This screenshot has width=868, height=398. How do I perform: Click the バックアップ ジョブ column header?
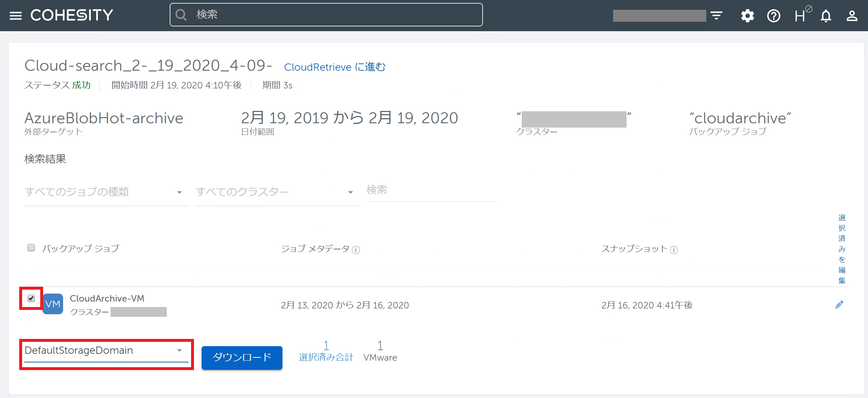(x=81, y=248)
